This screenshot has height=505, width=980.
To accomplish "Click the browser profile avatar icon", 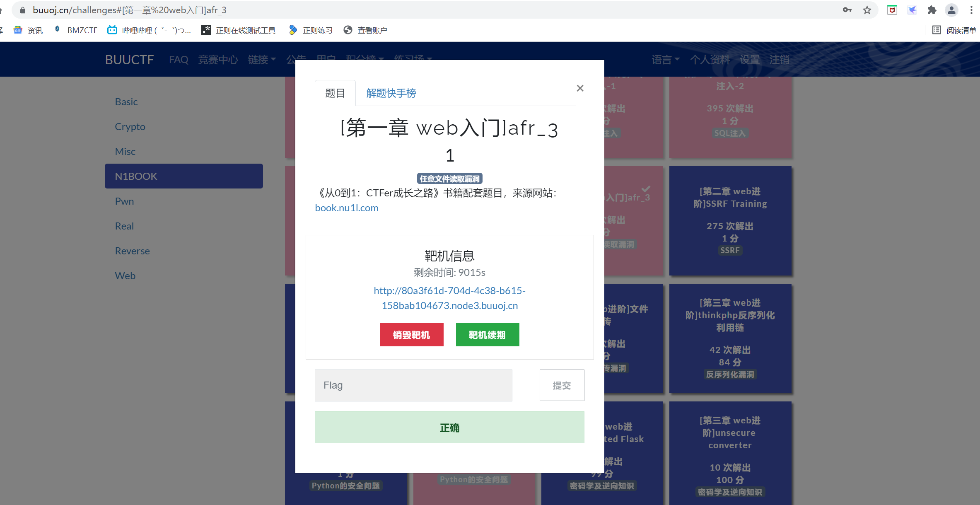I will click(951, 10).
